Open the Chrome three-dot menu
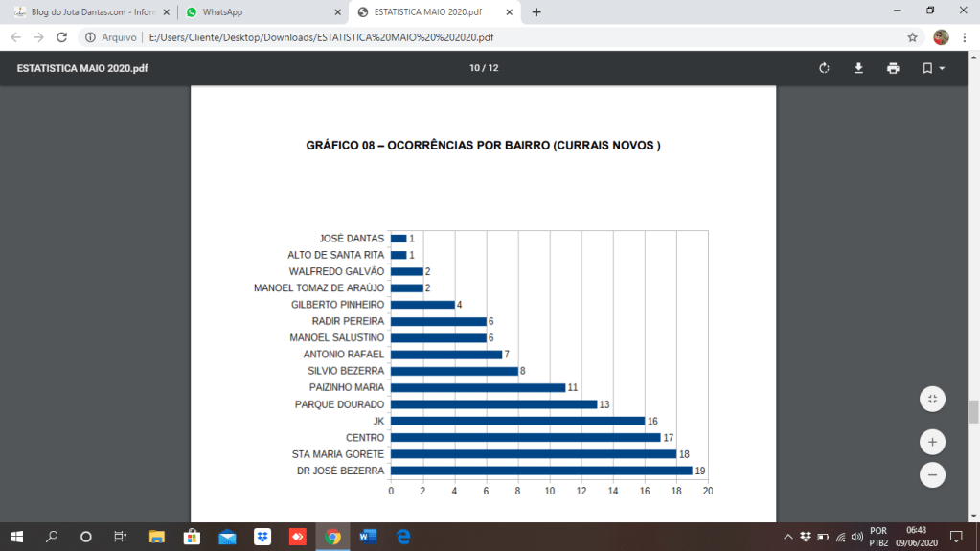This screenshot has width=980, height=551. [x=966, y=37]
